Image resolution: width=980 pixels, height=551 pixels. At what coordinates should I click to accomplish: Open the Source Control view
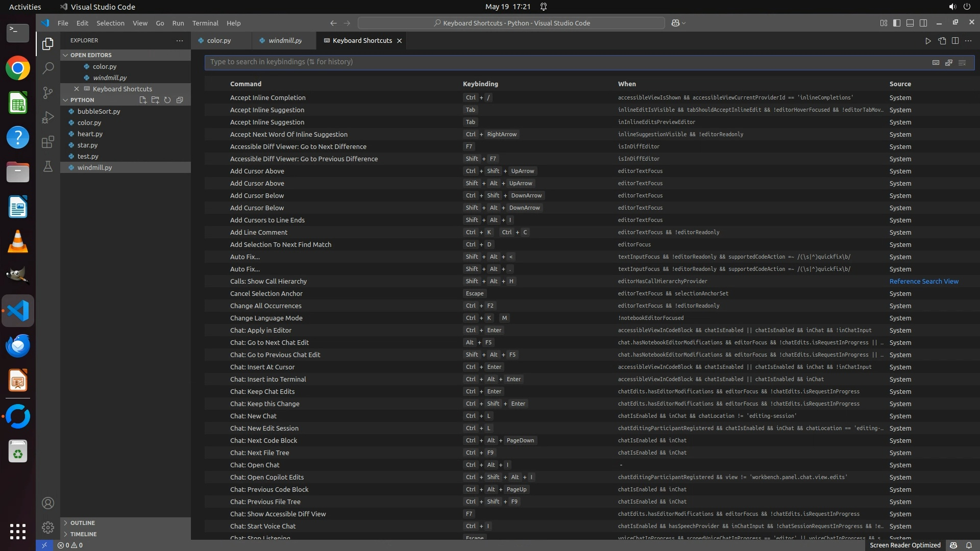coord(47,92)
